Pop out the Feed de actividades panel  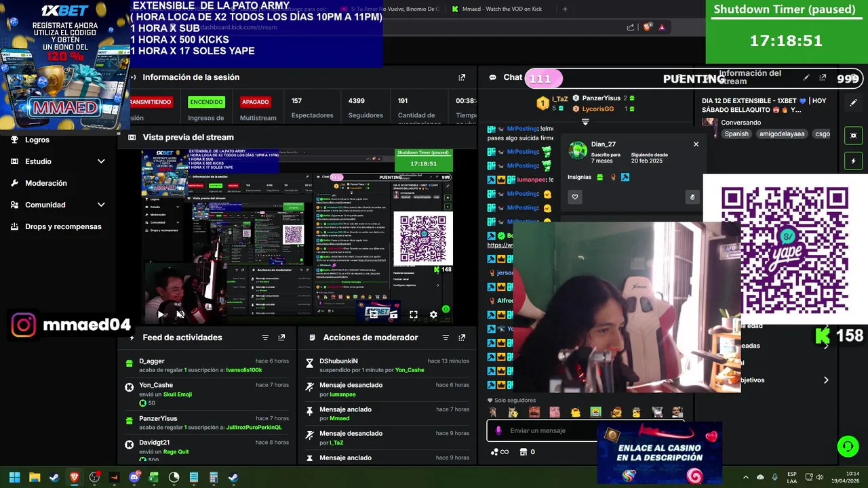click(281, 338)
